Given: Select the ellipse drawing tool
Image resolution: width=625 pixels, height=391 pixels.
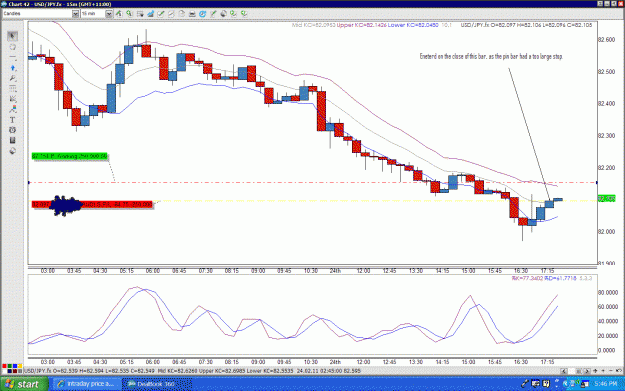Looking at the screenshot, I should pos(12,47).
